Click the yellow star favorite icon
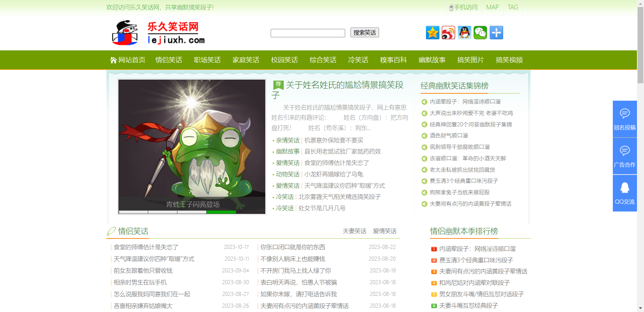Image resolution: width=644 pixels, height=312 pixels. (432, 33)
